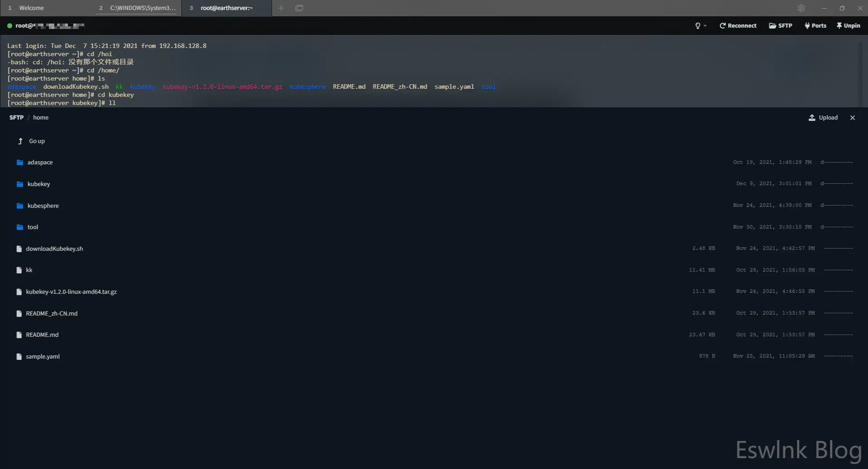868x469 pixels.
Task: Open the adaspace folder
Action: 40,163
